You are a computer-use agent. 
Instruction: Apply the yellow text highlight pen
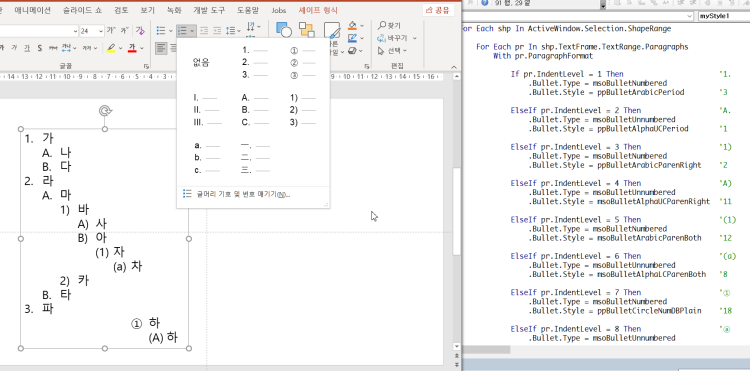(x=111, y=48)
